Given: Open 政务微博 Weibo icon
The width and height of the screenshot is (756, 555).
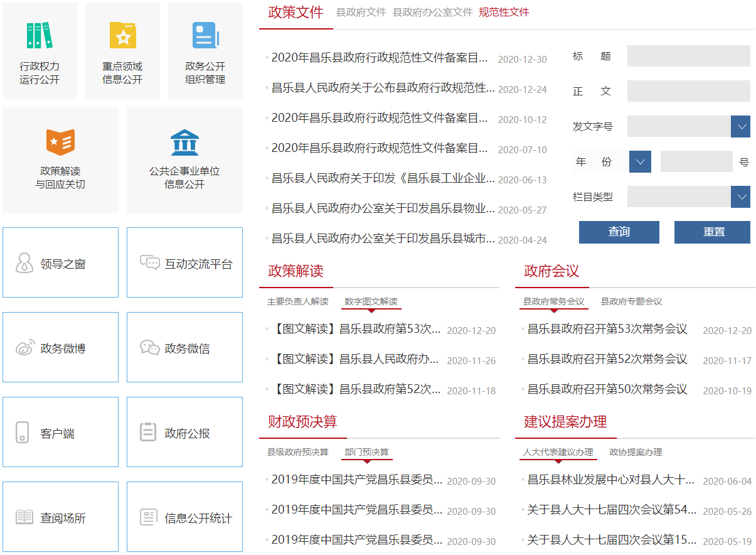Looking at the screenshot, I should [x=25, y=348].
